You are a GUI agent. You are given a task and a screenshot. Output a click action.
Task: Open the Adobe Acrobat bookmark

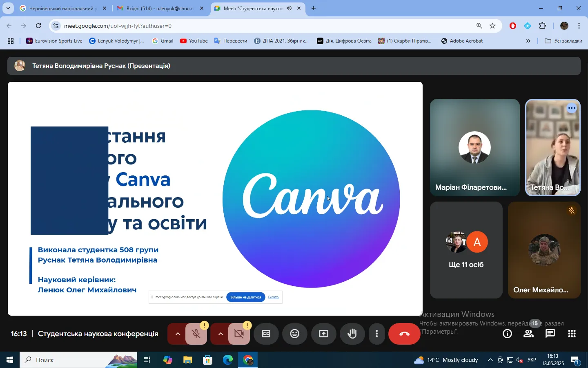point(462,41)
